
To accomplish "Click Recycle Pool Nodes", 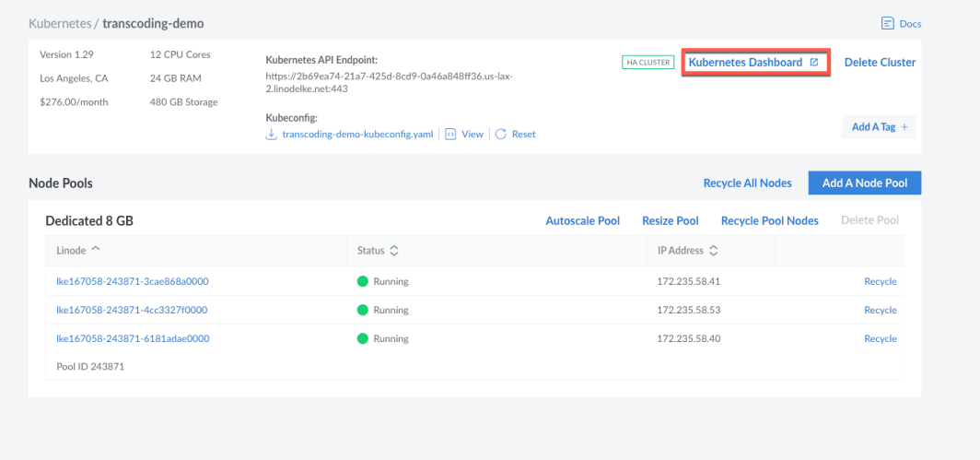I will [x=769, y=221].
